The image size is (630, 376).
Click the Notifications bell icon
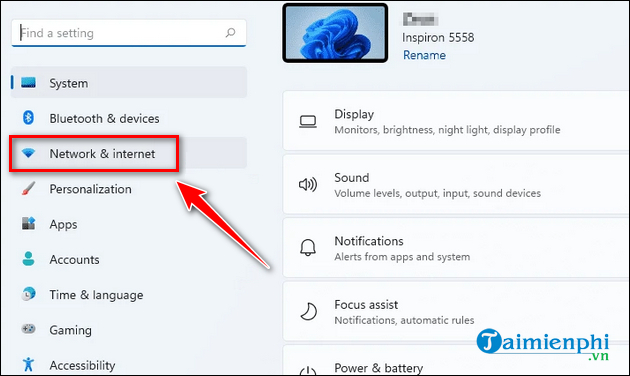coord(308,248)
